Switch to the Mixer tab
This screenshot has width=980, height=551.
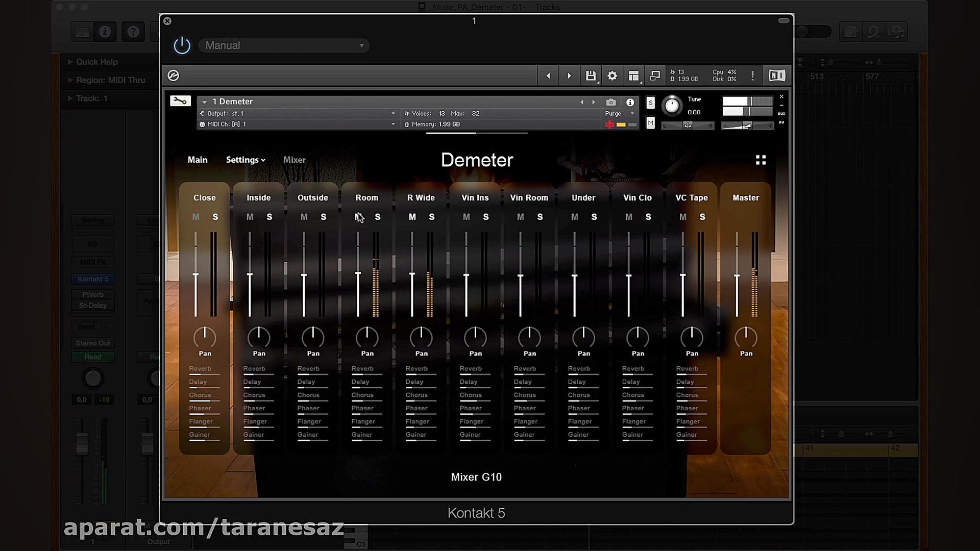coord(295,160)
